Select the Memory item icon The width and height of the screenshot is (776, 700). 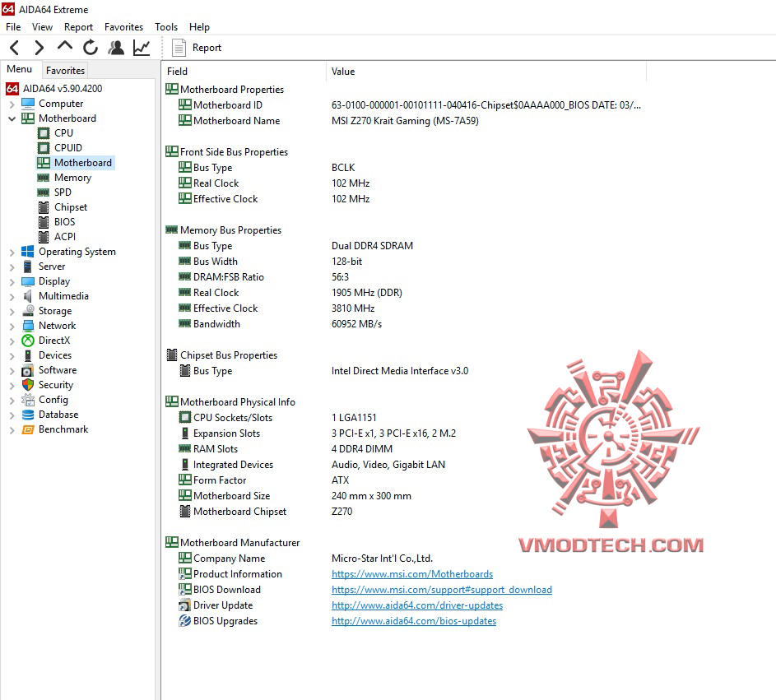(44, 178)
